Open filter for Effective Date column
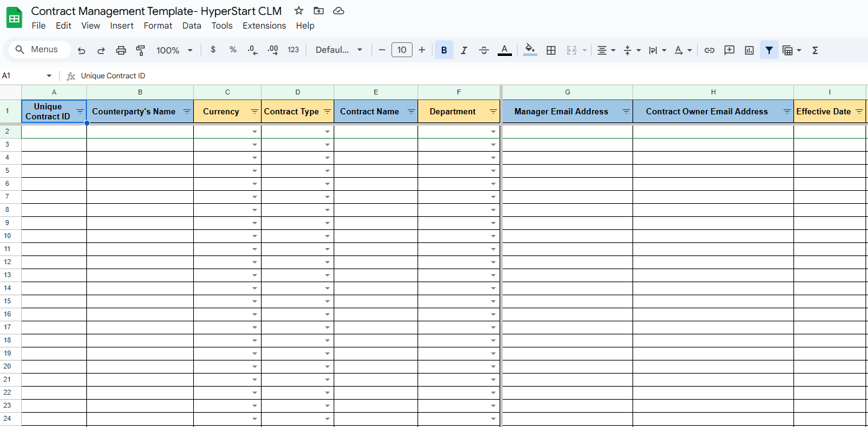This screenshot has width=868, height=427. click(x=859, y=112)
